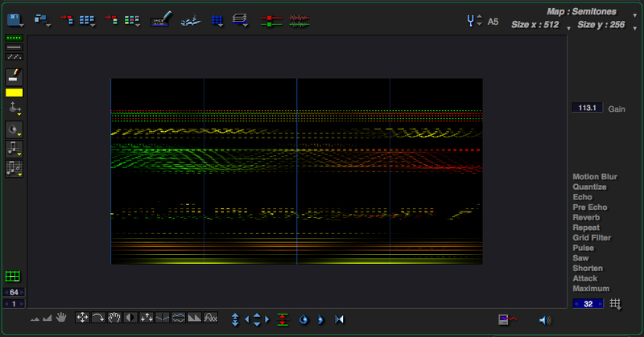Select the hand tool in bottom toolbar

(60, 319)
